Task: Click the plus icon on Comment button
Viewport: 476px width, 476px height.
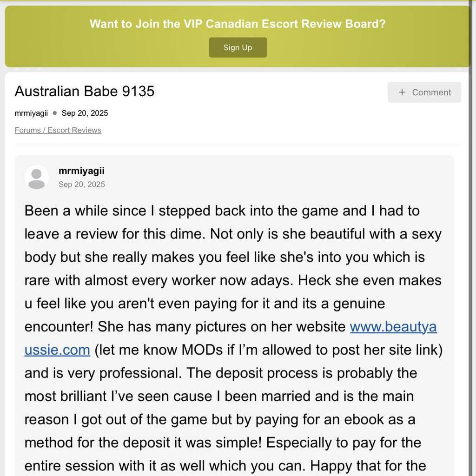Action: click(402, 92)
